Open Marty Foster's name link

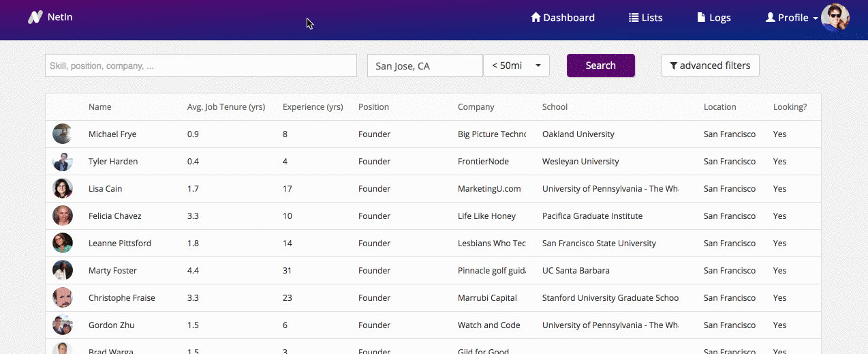[x=112, y=271]
